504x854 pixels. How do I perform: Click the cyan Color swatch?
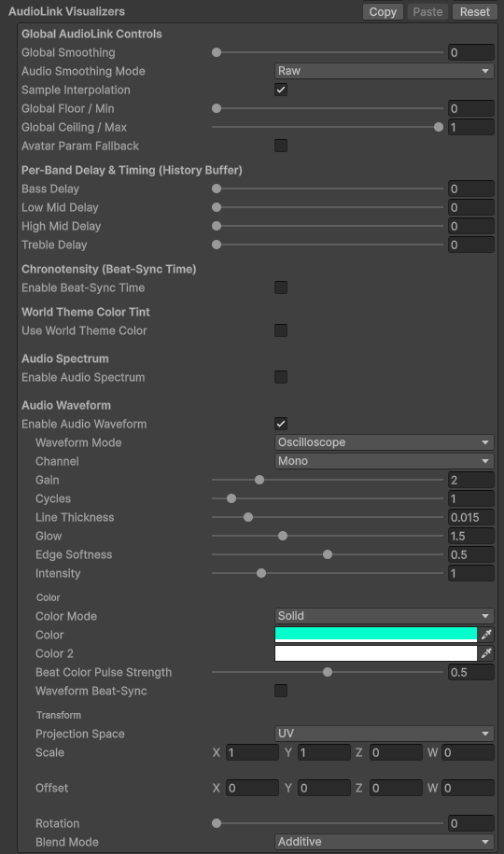coord(376,635)
